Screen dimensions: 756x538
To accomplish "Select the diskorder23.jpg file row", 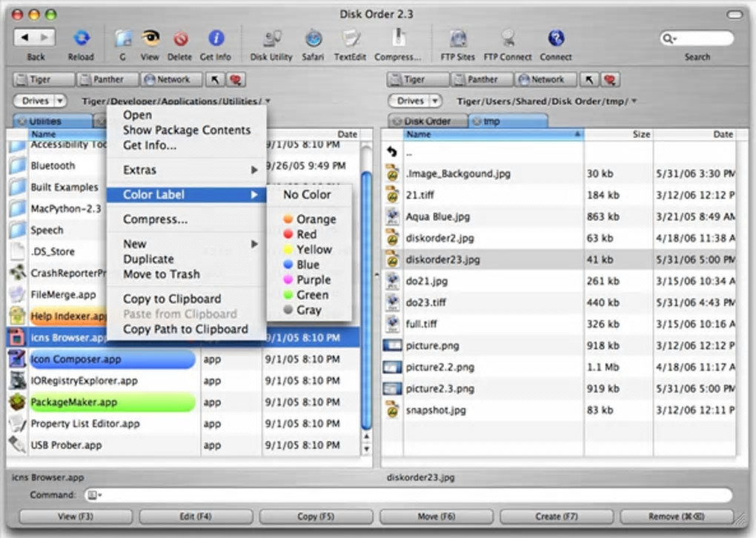I will tap(560, 259).
